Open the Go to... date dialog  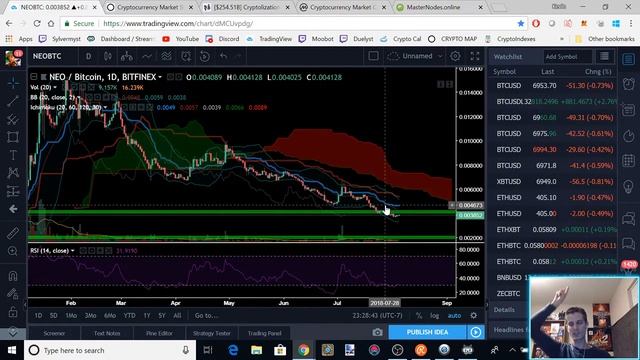206,316
